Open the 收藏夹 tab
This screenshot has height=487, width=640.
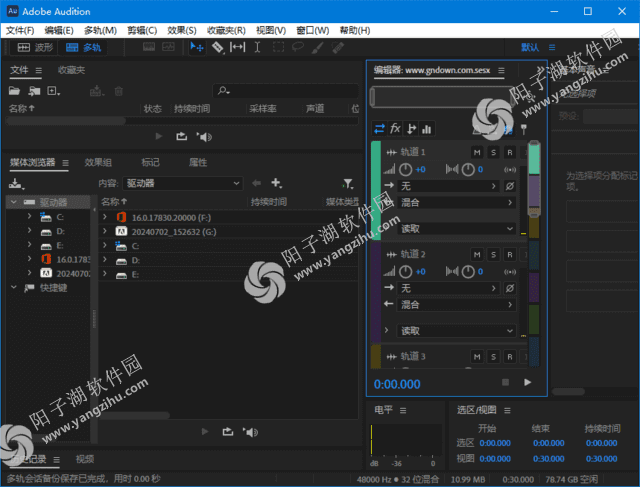(x=71, y=70)
